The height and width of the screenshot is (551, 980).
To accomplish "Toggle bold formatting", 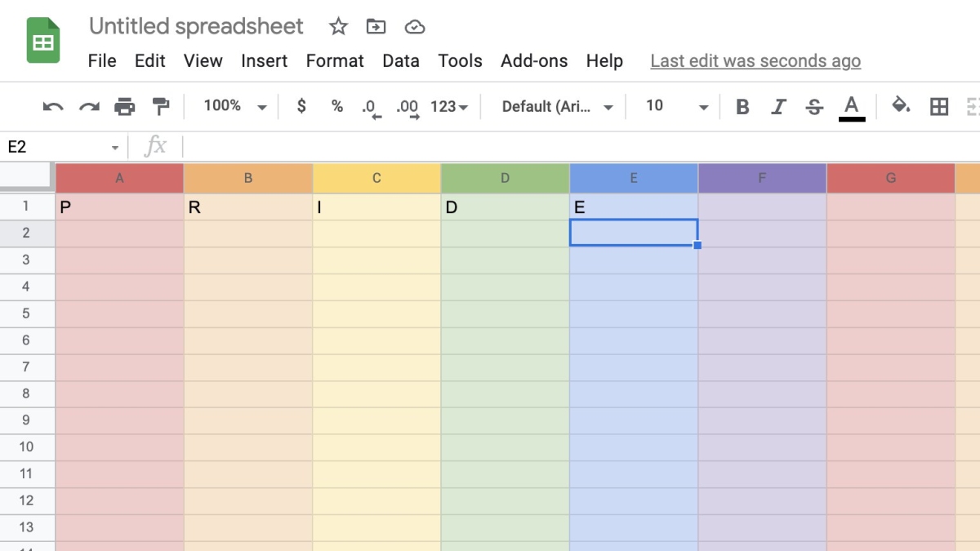I will tap(742, 106).
